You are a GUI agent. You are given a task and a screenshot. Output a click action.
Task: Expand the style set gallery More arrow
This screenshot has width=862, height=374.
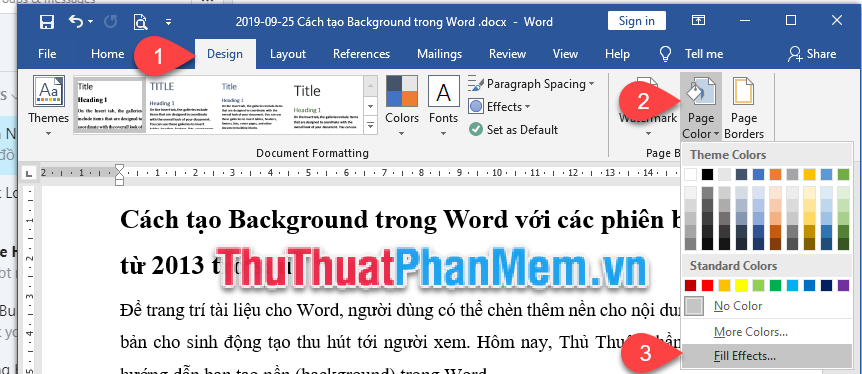coord(371,125)
